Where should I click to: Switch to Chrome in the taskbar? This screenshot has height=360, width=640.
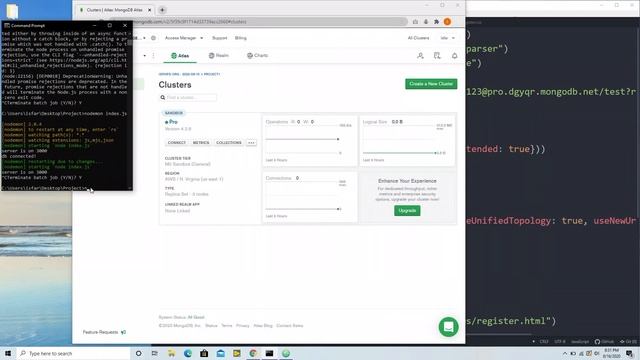pyautogui.click(x=253, y=353)
